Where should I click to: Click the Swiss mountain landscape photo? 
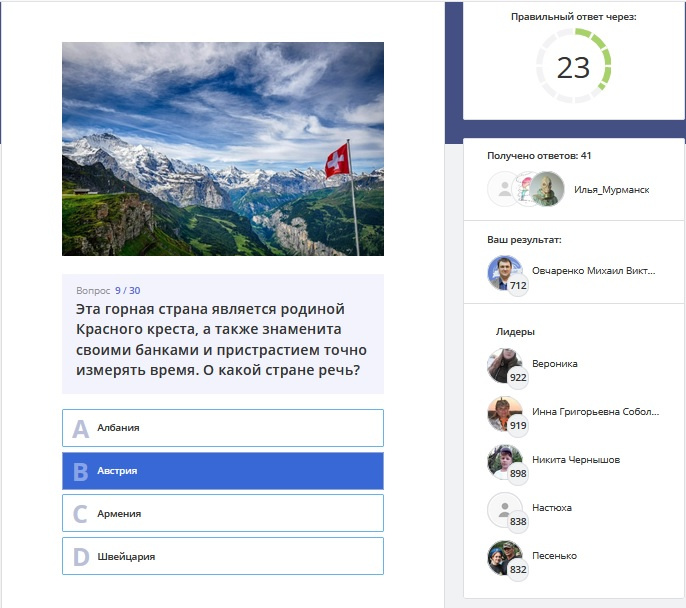(223, 149)
